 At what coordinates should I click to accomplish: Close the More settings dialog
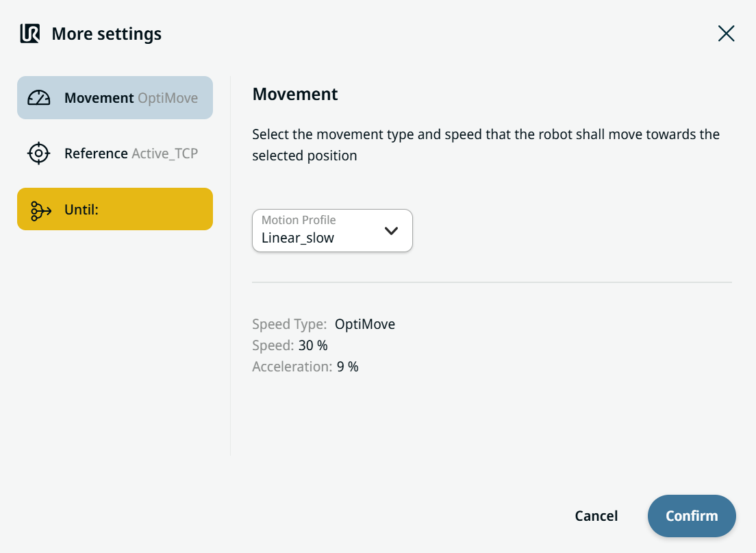[x=726, y=34]
